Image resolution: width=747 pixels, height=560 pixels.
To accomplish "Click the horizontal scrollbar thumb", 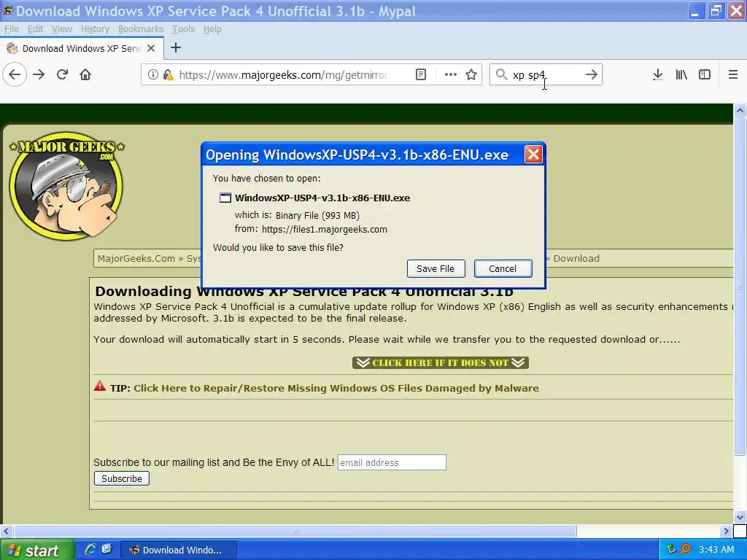I will (295, 531).
